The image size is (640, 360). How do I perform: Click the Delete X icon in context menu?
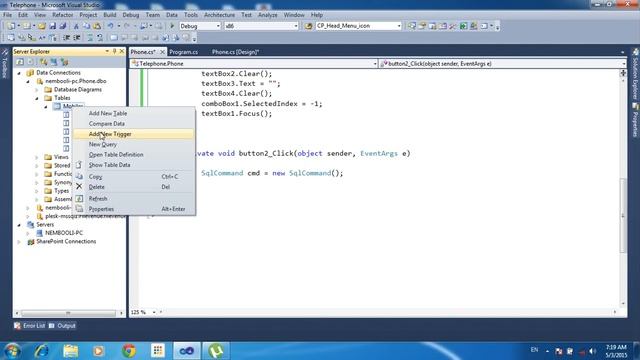point(79,187)
